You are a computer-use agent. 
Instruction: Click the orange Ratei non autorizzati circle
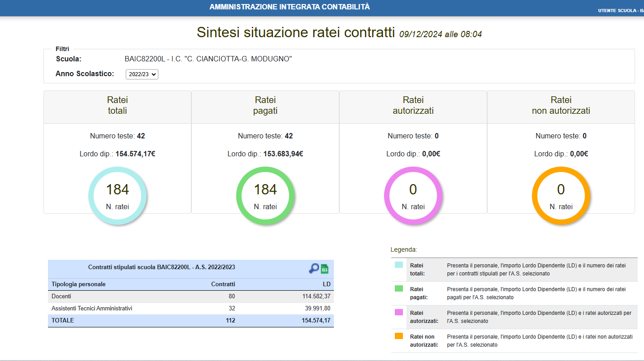coord(561,195)
